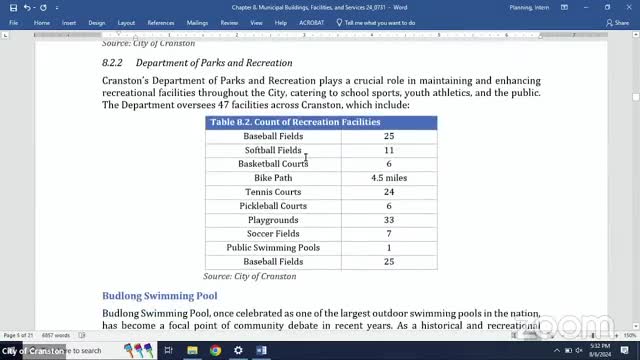Click the Redo icon
This screenshot has width=640, height=360.
point(43,8)
